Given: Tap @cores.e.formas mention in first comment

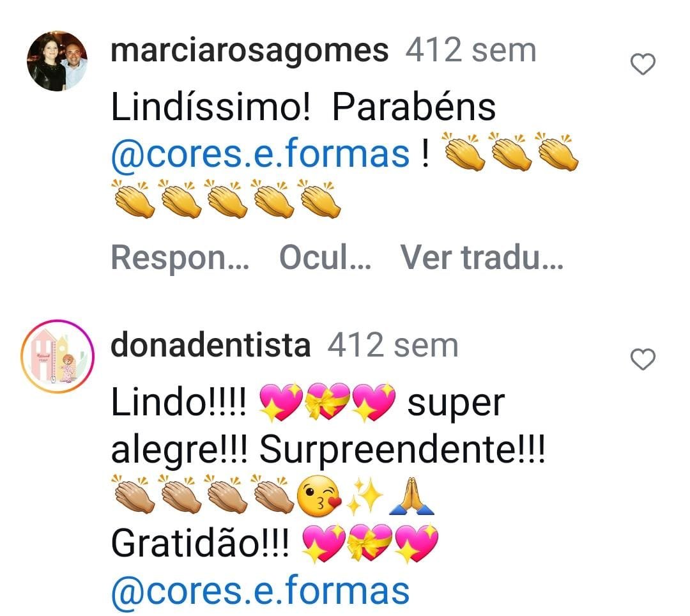Looking at the screenshot, I should pyautogui.click(x=260, y=153).
